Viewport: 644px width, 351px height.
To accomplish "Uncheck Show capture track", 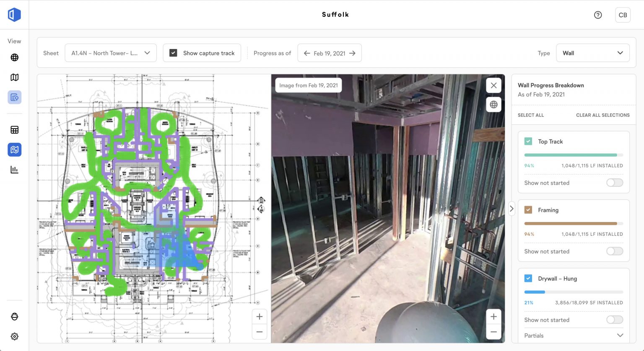I will 173,53.
